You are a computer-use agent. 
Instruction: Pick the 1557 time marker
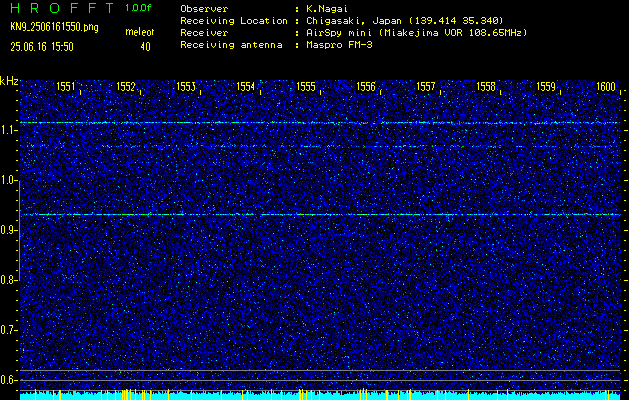click(x=426, y=86)
